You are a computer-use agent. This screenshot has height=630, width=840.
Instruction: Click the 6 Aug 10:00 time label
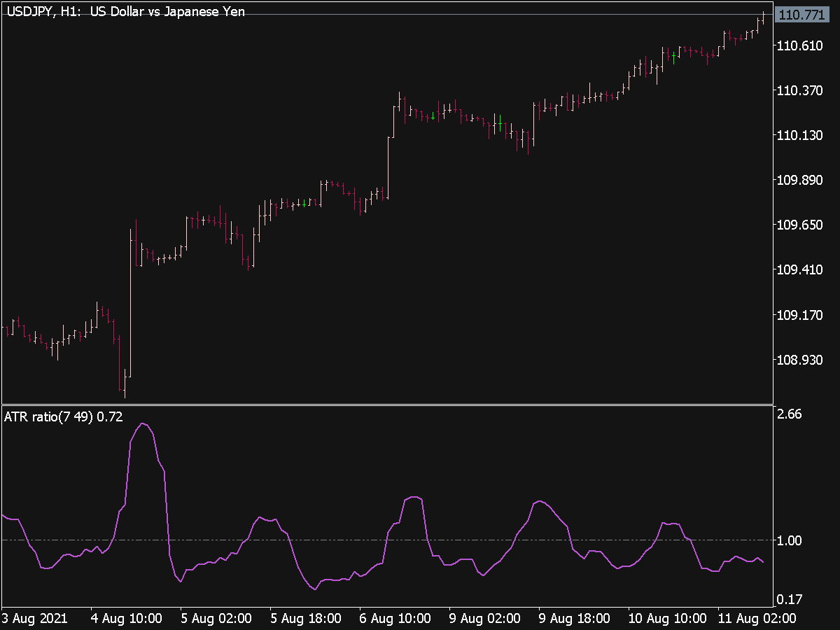(395, 619)
